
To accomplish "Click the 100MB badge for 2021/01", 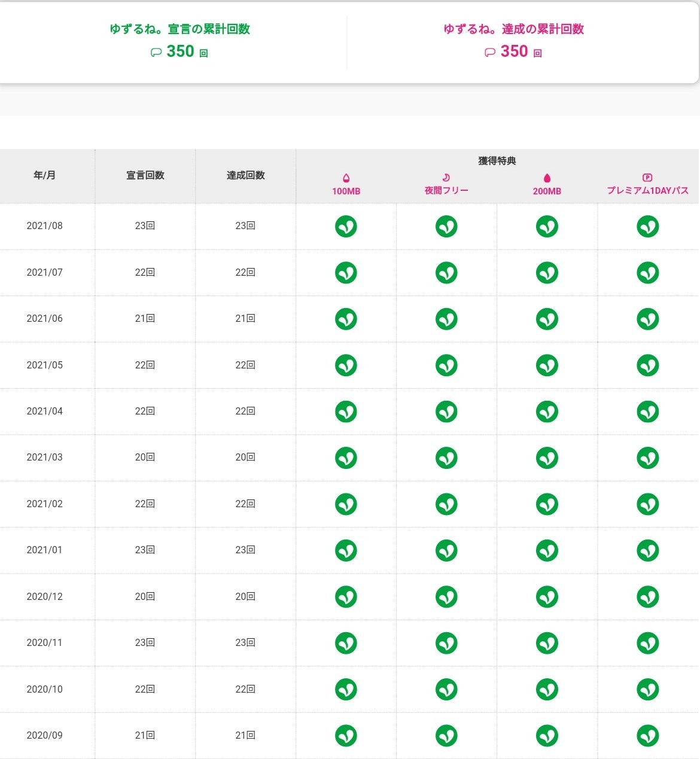I will point(346,550).
